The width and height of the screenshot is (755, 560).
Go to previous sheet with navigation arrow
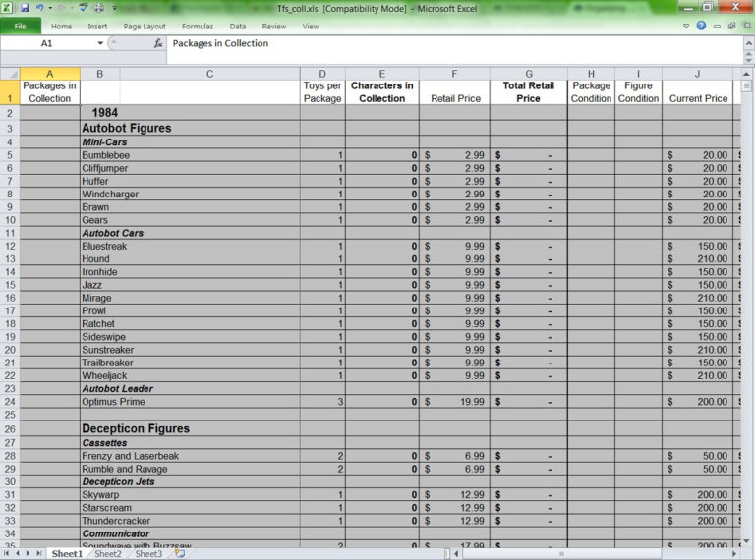(18, 554)
